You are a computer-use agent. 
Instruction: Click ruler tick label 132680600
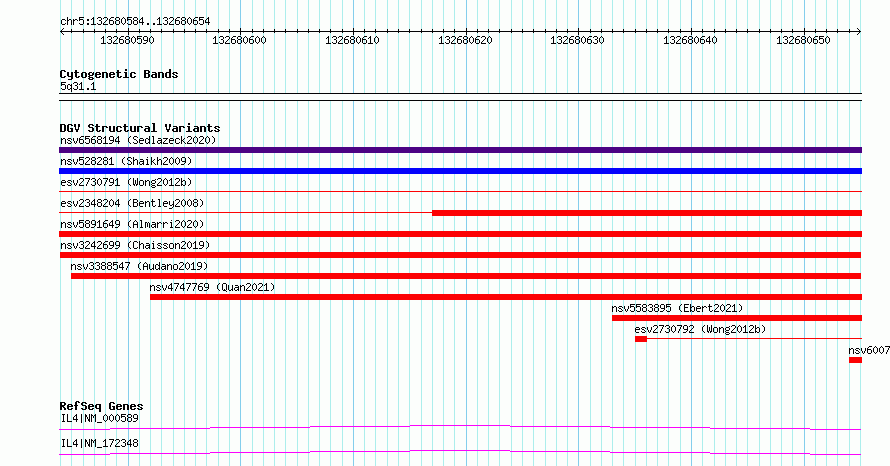coord(239,40)
